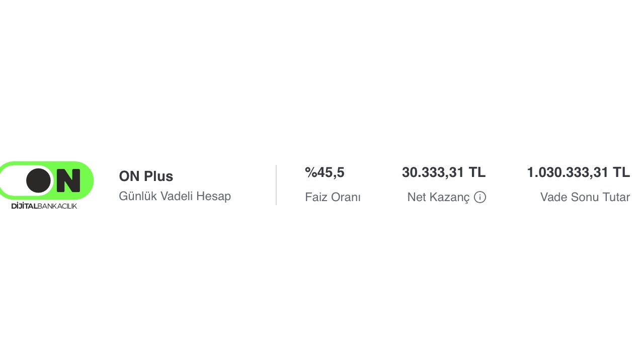Click the Faiz Oranı label
Screen dimensions: 644x362
tap(333, 197)
